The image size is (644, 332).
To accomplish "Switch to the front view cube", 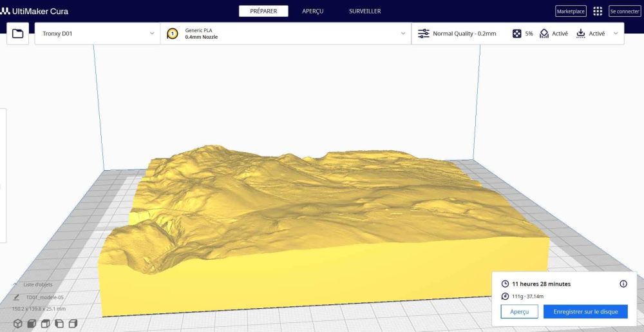I will [x=32, y=324].
